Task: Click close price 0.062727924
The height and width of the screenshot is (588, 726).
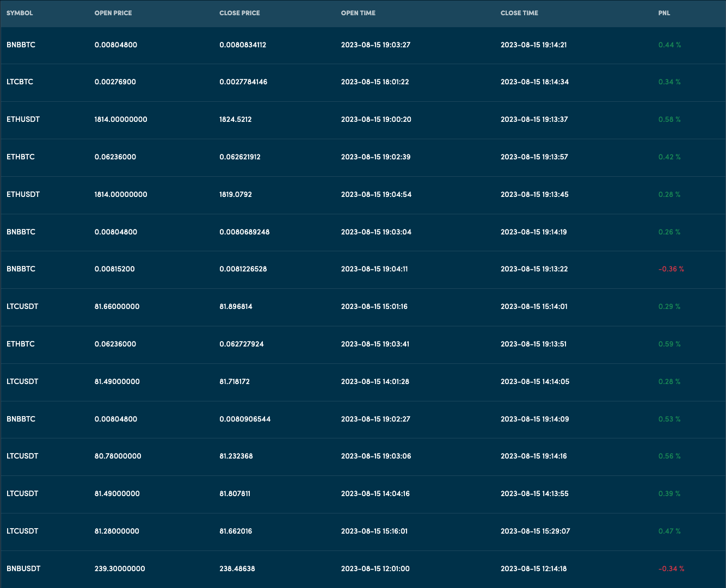Action: [242, 344]
